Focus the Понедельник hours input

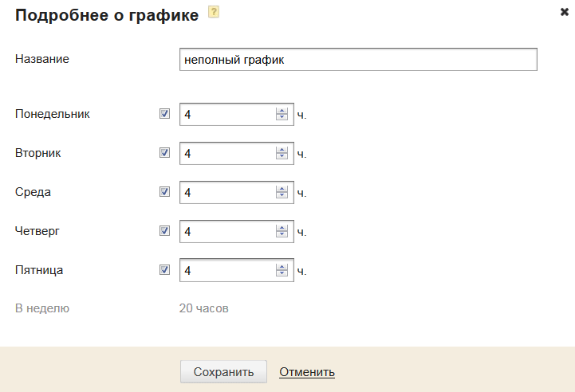227,114
